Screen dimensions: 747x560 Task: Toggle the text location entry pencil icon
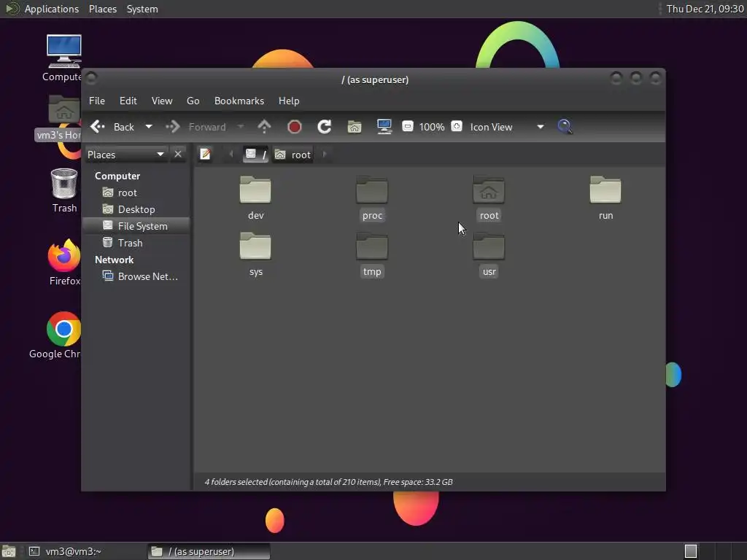(205, 155)
